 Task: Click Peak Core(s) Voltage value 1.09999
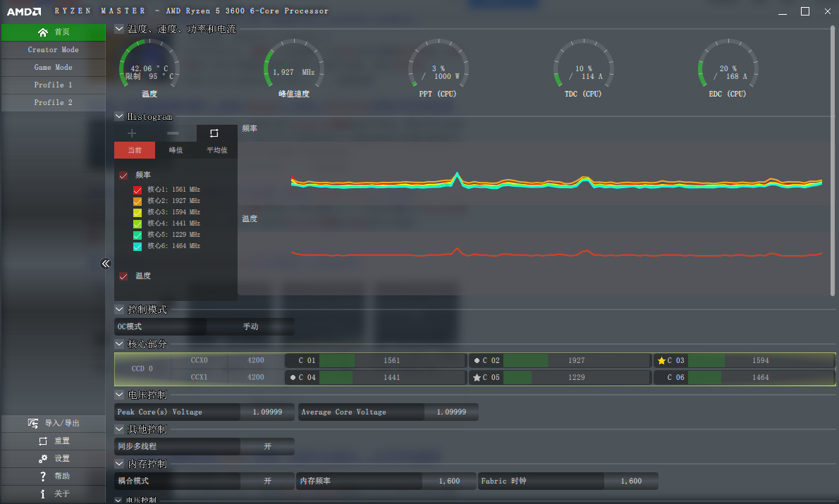point(267,412)
